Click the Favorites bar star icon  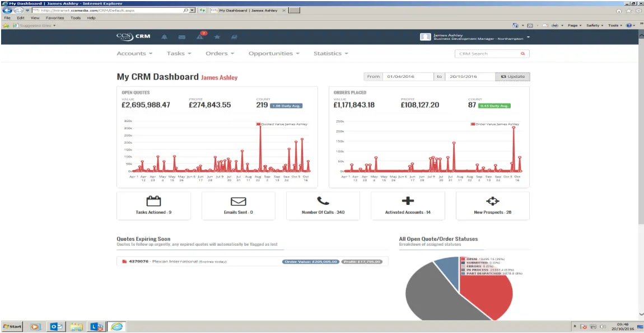[x=6, y=25]
